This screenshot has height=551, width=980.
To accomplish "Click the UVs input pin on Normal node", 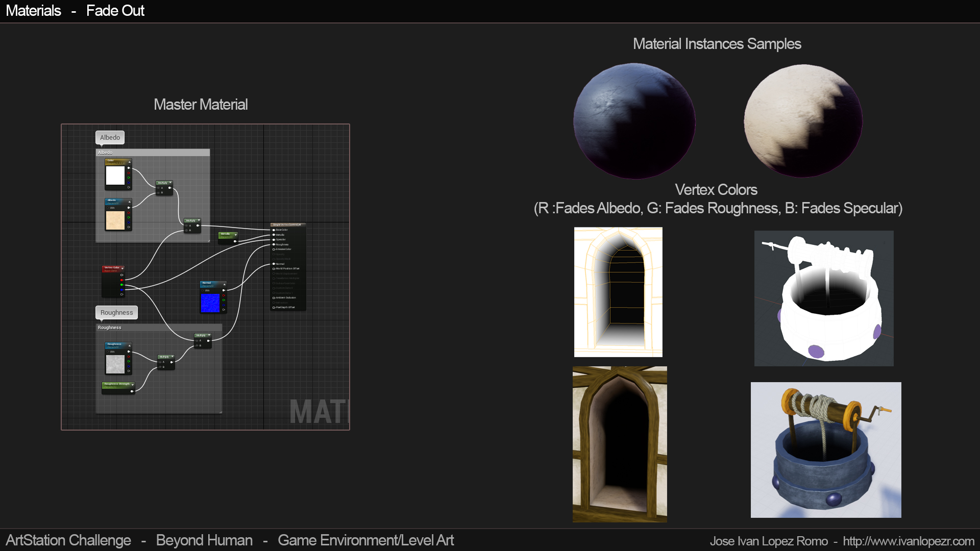I will pyautogui.click(x=203, y=290).
